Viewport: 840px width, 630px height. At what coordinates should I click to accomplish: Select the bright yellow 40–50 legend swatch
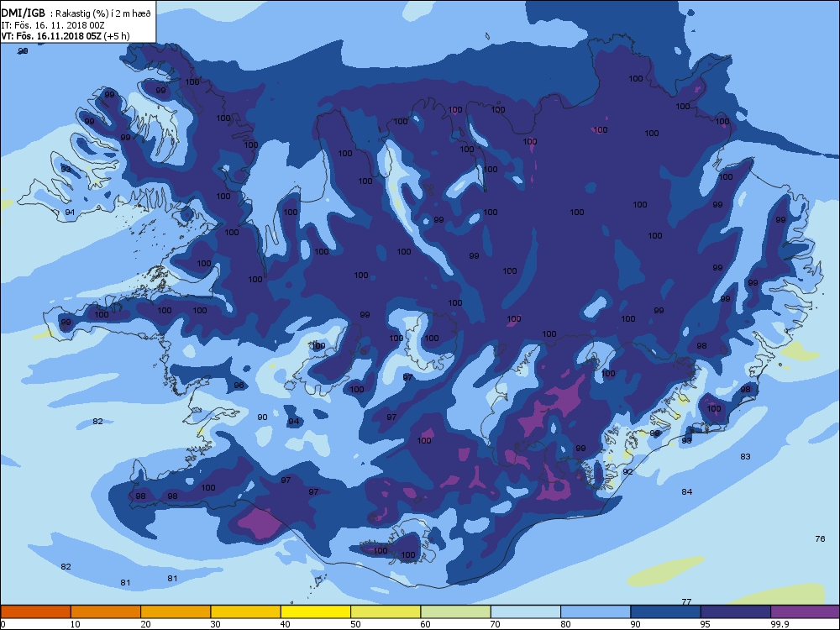(316, 612)
